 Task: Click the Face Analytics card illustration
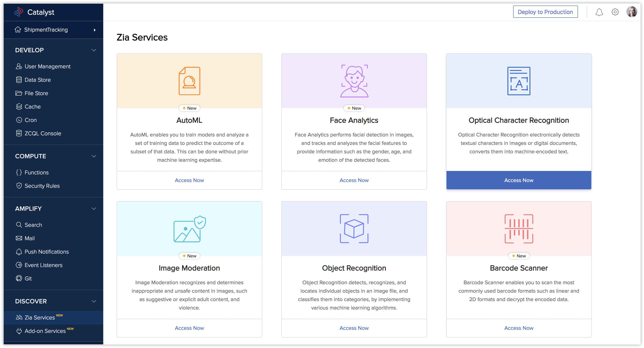(x=354, y=81)
